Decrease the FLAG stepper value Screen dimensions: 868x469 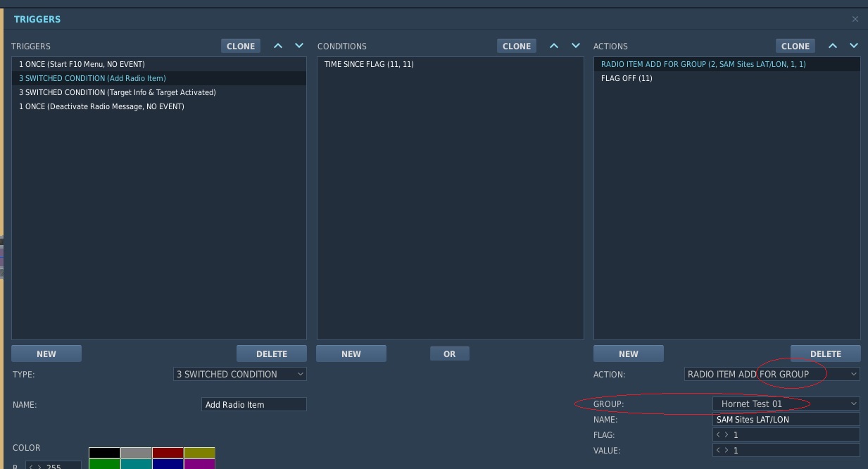pos(718,434)
